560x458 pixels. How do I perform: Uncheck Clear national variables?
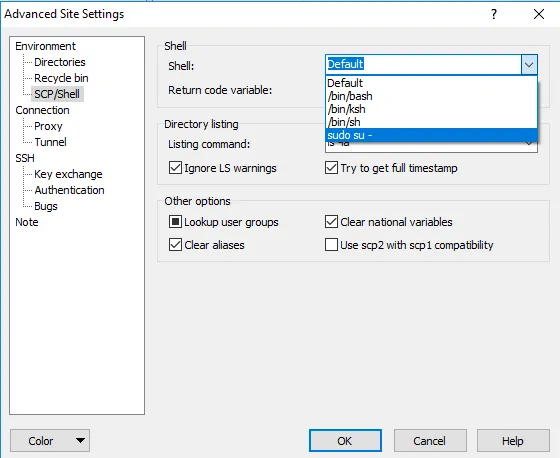pyautogui.click(x=331, y=222)
